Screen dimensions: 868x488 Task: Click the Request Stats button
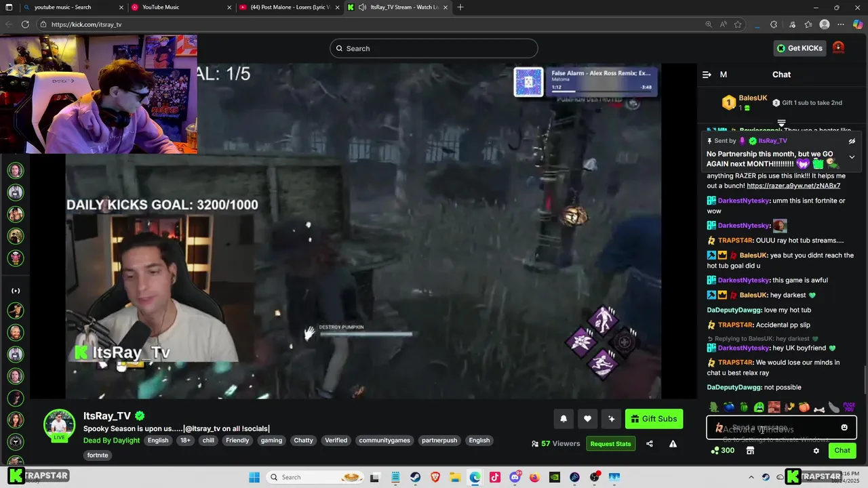coord(610,444)
